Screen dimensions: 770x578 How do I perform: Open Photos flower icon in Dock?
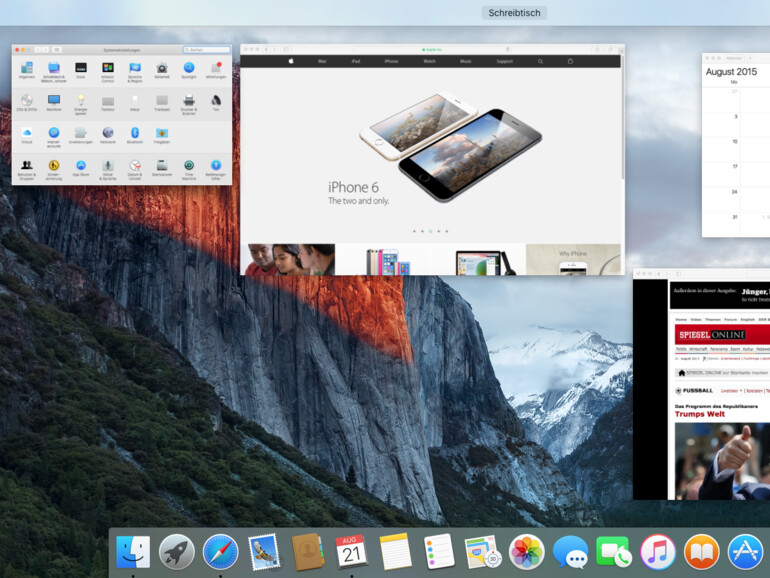(x=526, y=552)
